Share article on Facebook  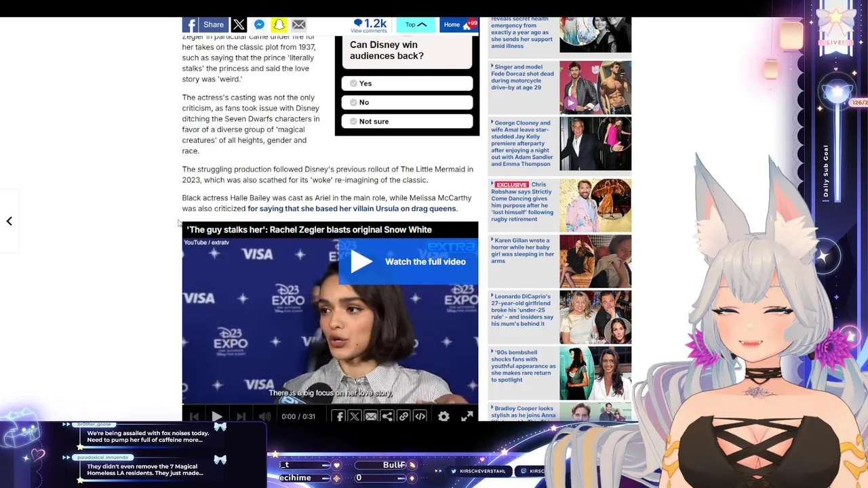(x=205, y=25)
